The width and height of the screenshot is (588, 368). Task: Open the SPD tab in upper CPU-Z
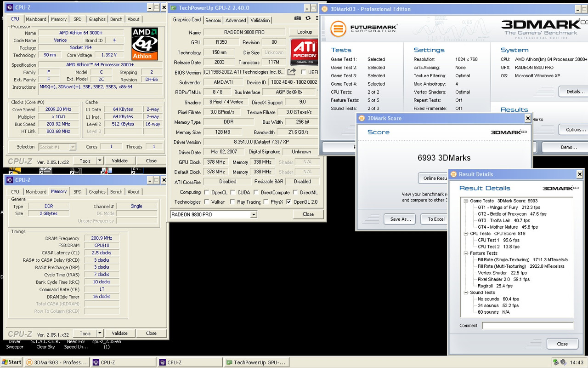(x=78, y=19)
